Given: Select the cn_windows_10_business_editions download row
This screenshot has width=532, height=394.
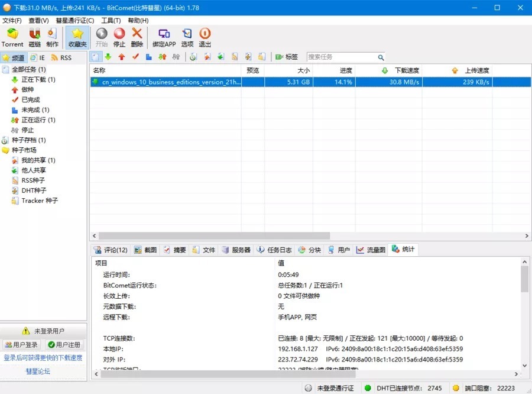Looking at the screenshot, I should (x=310, y=82).
